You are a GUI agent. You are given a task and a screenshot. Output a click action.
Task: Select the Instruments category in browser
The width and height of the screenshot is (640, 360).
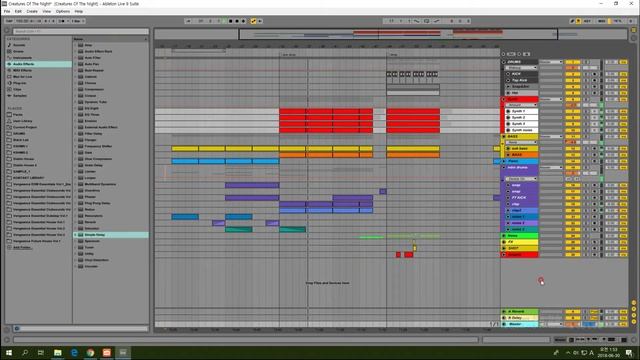22,58
